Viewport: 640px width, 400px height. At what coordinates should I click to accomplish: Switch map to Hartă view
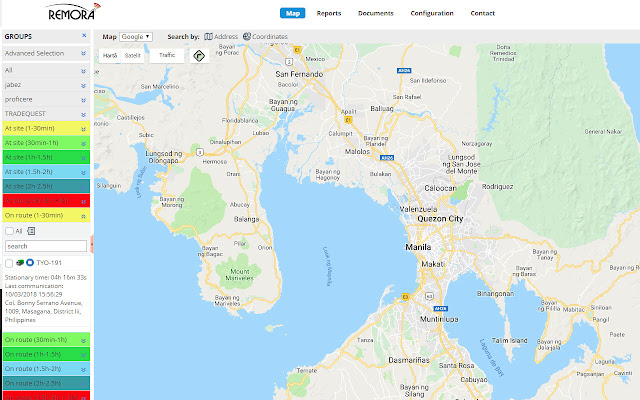(110, 56)
